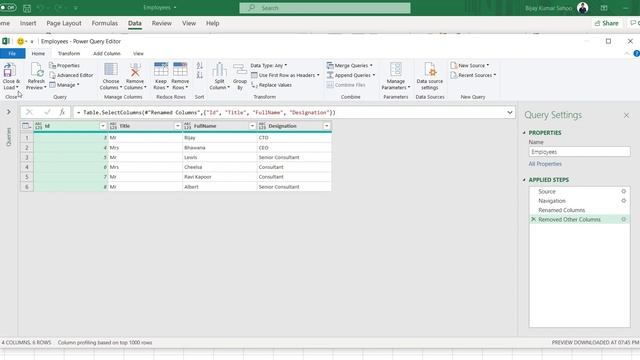Viewport: 640px width, 360px height.
Task: Open Removed Other Columns step settings gear
Action: [624, 220]
